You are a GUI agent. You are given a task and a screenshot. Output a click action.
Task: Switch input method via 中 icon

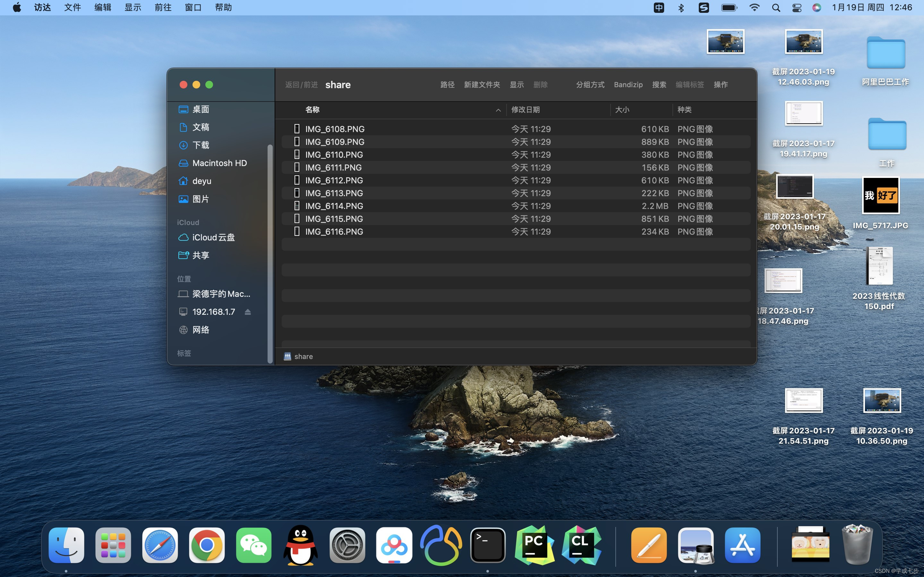click(659, 8)
